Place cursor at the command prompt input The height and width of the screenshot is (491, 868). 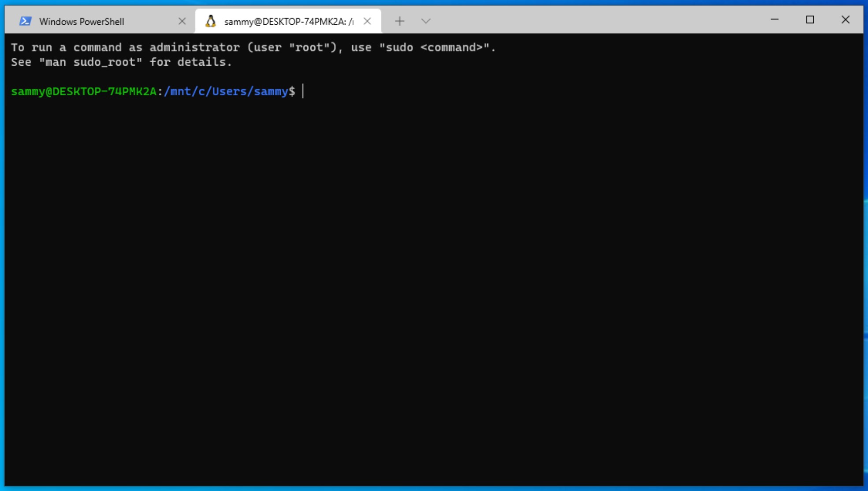coord(303,91)
